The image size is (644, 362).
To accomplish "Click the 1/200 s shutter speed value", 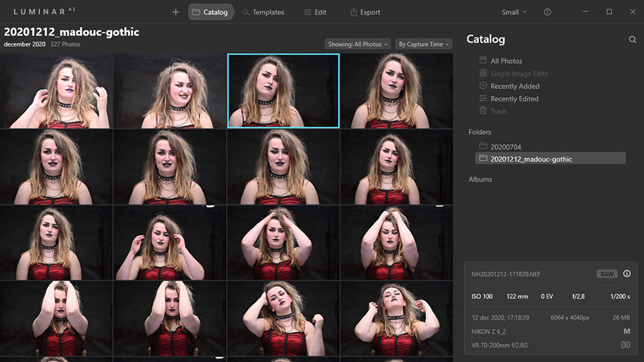I will coord(620,296).
